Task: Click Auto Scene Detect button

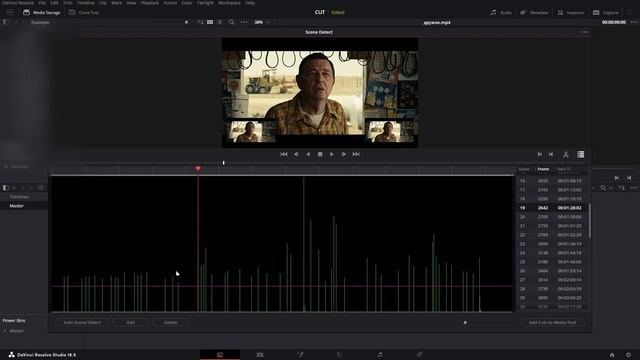Action: point(82,322)
